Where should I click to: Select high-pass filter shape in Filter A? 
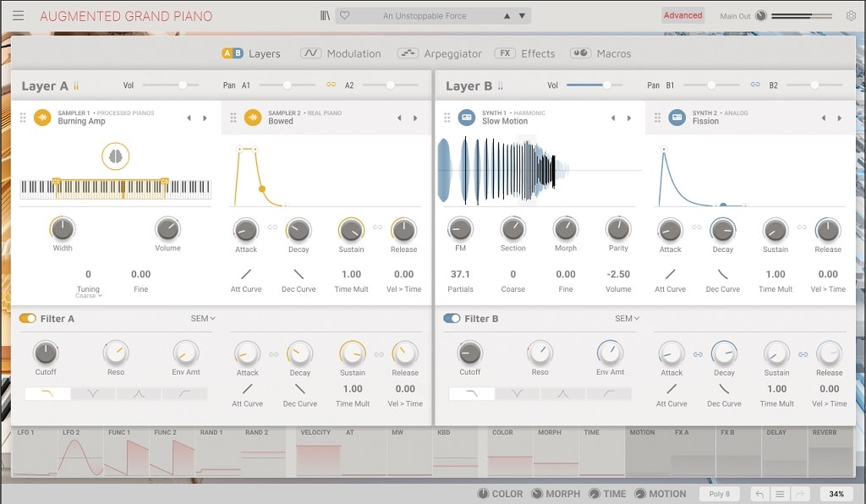(184, 393)
